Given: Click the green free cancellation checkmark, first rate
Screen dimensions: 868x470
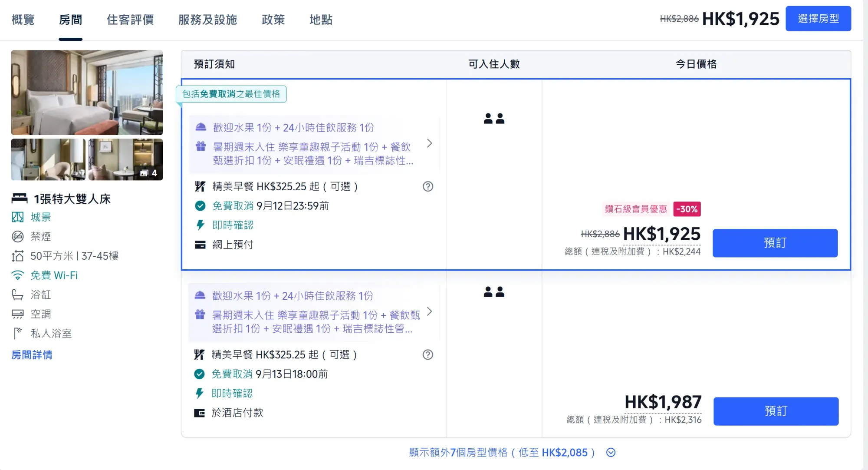Looking at the screenshot, I should [200, 206].
